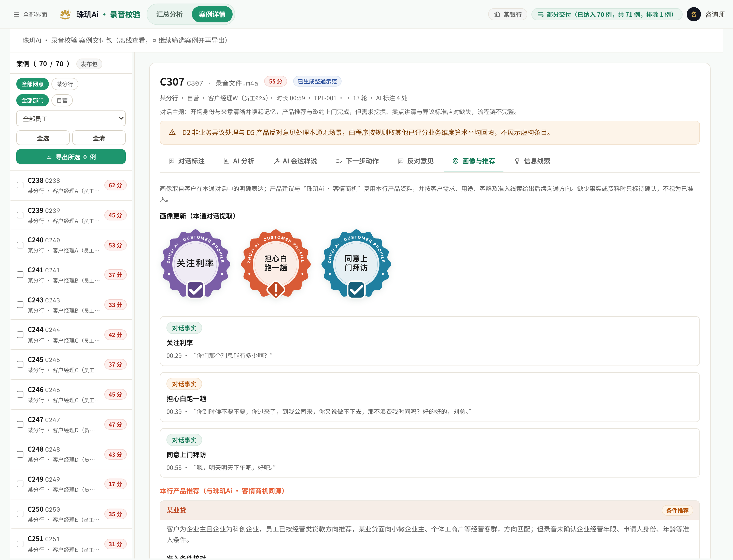Click the 55 分 score badge for C307

pos(275,81)
